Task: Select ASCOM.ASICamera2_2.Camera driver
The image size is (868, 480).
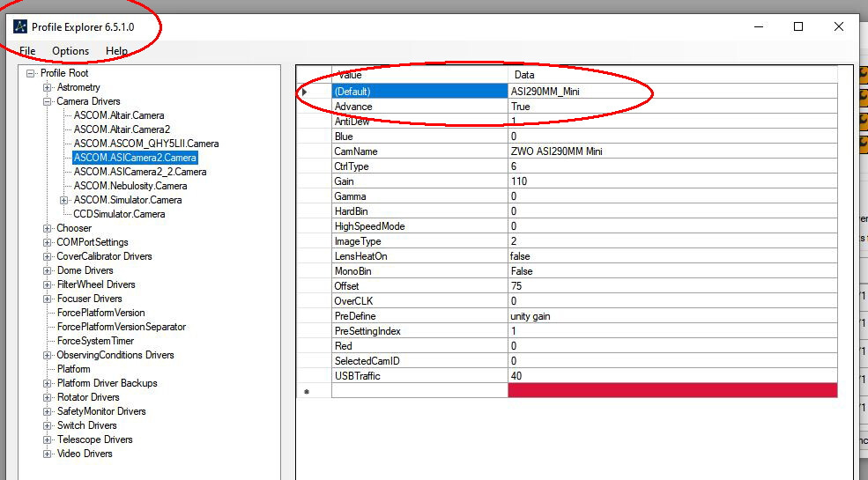Action: [x=140, y=172]
